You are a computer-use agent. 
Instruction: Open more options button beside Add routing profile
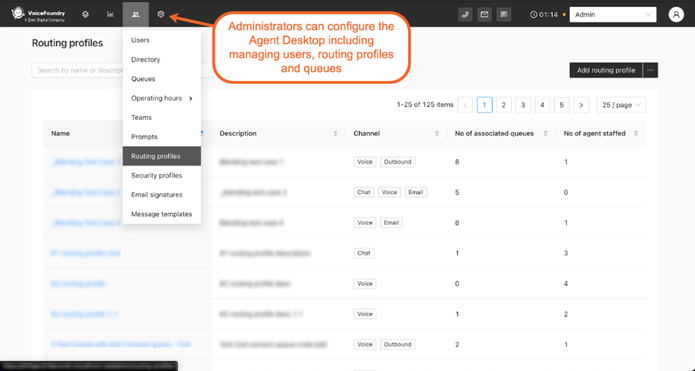click(650, 70)
